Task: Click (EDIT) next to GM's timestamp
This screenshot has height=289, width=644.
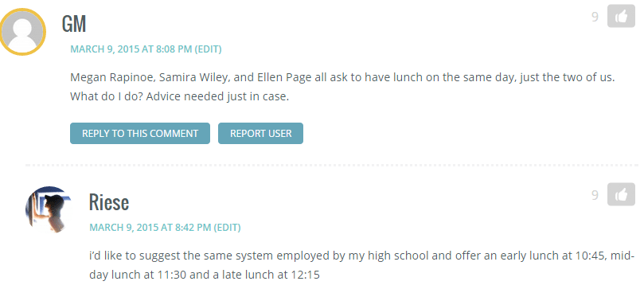Action: tap(208, 49)
